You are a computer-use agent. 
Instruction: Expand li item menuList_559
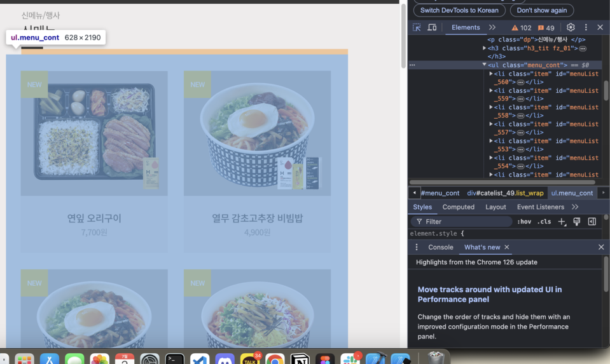click(x=491, y=90)
